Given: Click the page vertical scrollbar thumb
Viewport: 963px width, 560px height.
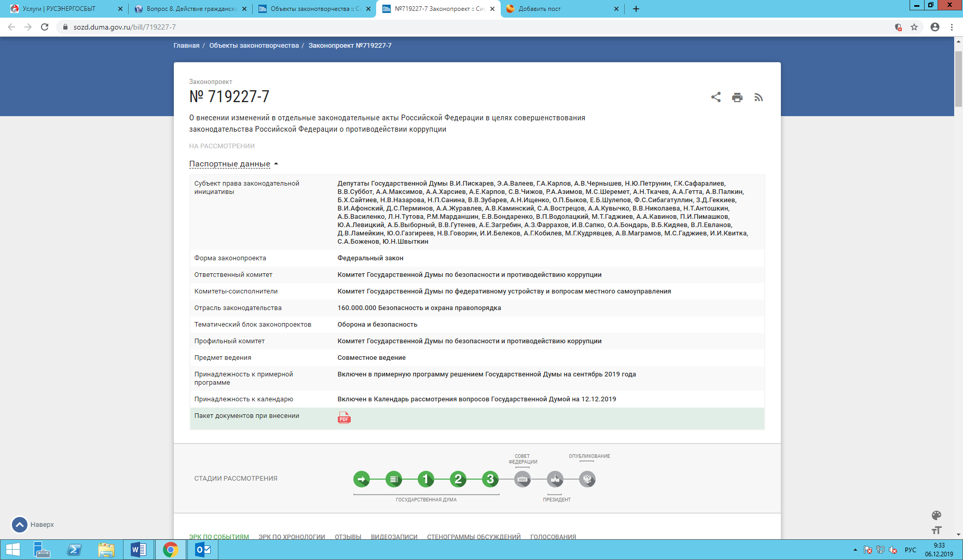Looking at the screenshot, I should pyautogui.click(x=958, y=79).
